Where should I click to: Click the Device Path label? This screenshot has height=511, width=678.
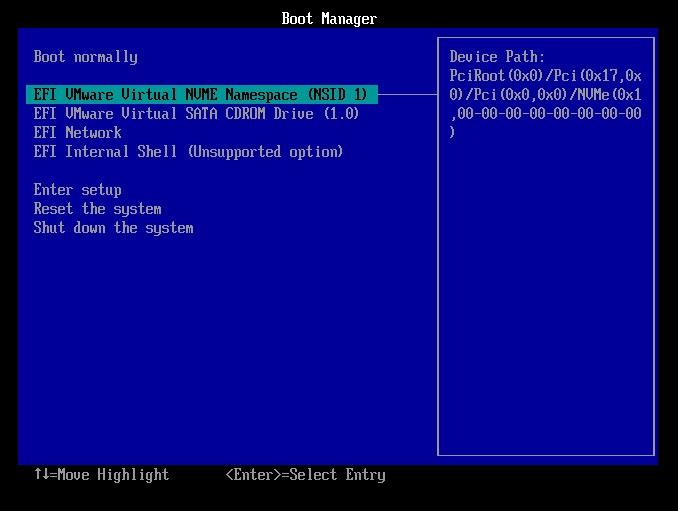coord(497,57)
